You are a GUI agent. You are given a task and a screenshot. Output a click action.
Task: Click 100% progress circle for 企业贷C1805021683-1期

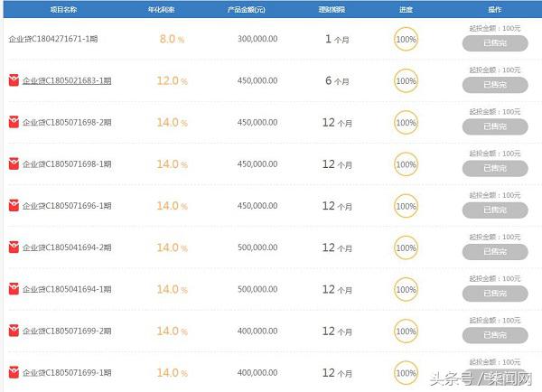[x=406, y=81]
